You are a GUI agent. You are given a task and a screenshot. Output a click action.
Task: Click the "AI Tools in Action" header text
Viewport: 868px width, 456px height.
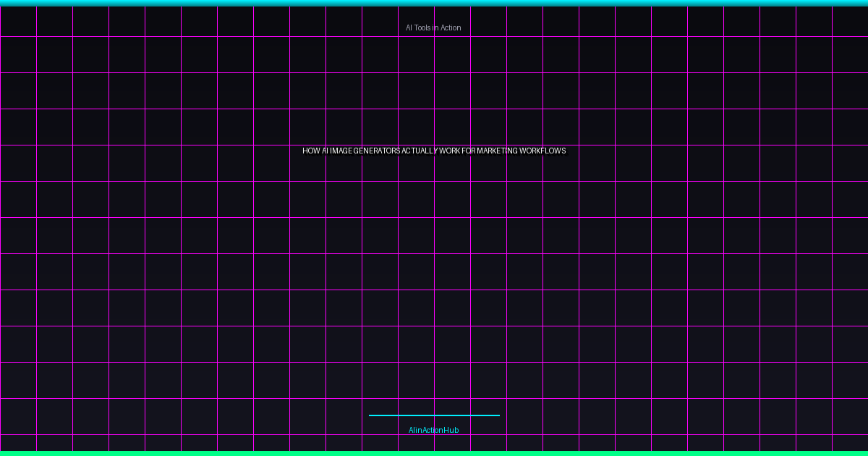(433, 28)
